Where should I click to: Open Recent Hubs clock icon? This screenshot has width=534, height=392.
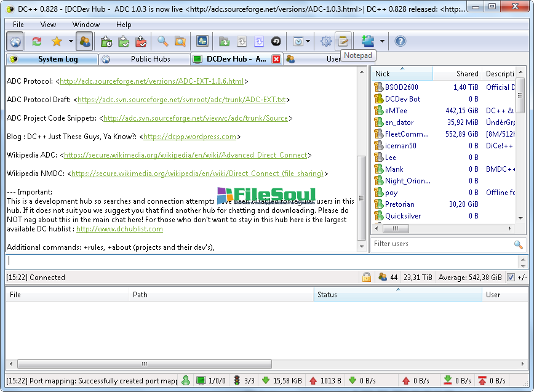[x=298, y=42]
